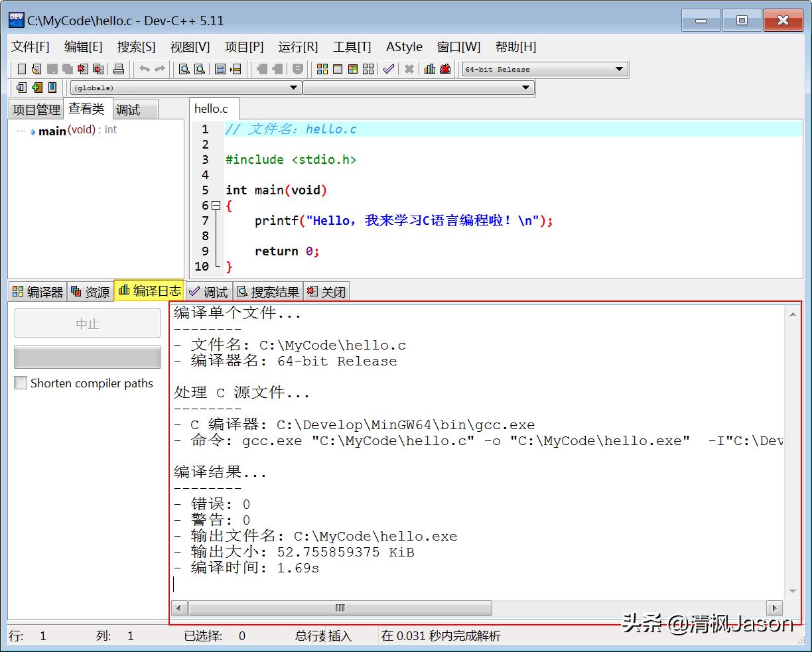Perform syntax check with the purple checkmark icon
This screenshot has height=652, width=812.
tap(388, 68)
